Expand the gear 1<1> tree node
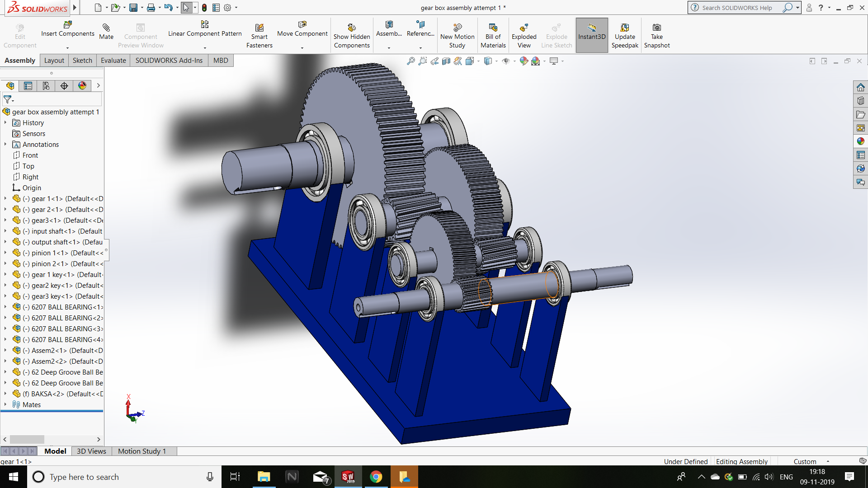This screenshot has height=488, width=868. pyautogui.click(x=5, y=198)
